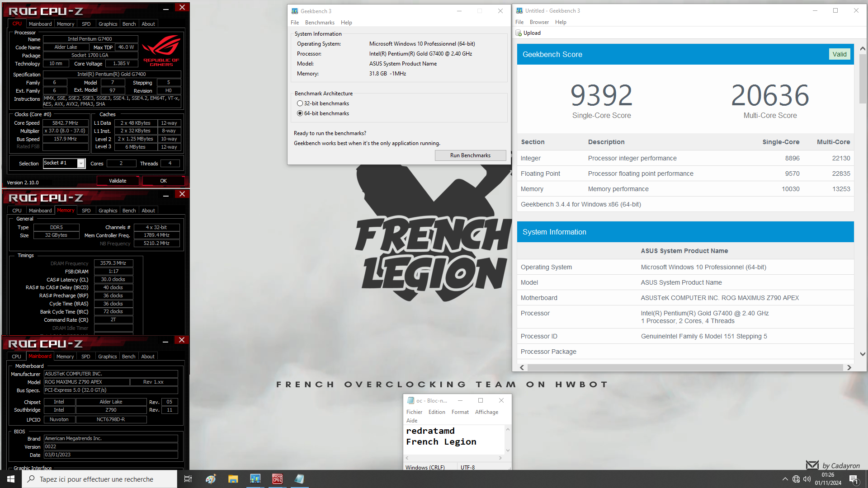The width and height of the screenshot is (868, 488).
Task: Open Bench tab in Memory CPU-Z window
Action: (129, 211)
